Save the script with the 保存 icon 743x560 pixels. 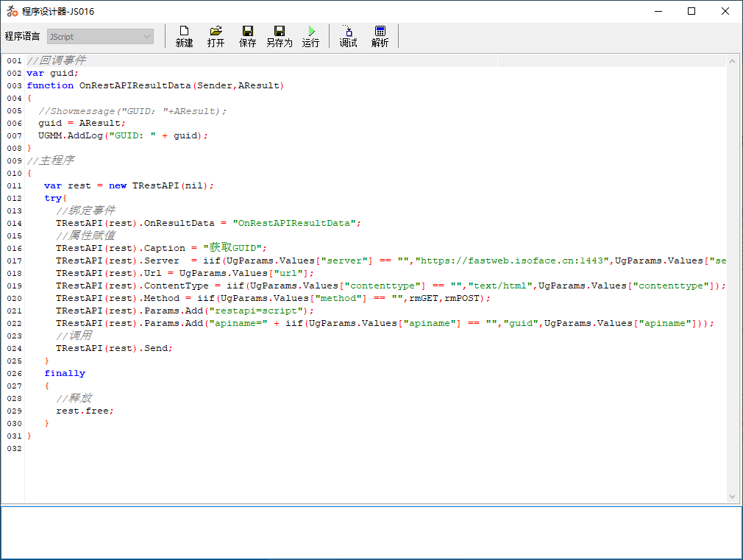pyautogui.click(x=247, y=37)
